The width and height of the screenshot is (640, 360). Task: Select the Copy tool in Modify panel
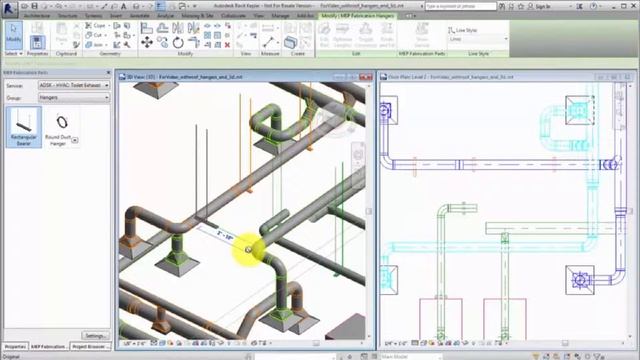[162, 42]
